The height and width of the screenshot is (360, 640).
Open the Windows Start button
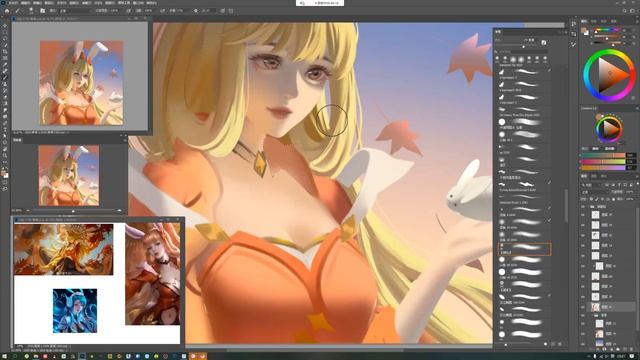[4, 356]
